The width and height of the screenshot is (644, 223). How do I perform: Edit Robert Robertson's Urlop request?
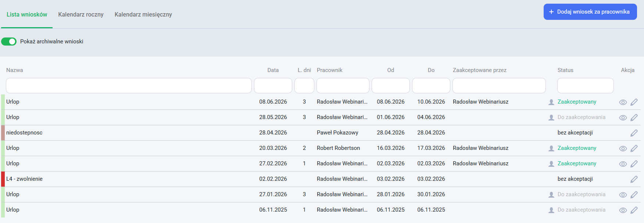(634, 148)
